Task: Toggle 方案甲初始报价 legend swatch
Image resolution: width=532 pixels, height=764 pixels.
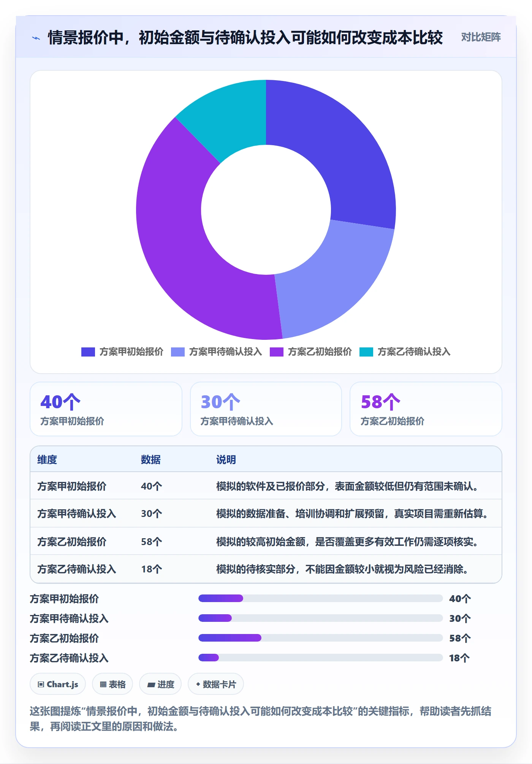Action: pos(88,352)
